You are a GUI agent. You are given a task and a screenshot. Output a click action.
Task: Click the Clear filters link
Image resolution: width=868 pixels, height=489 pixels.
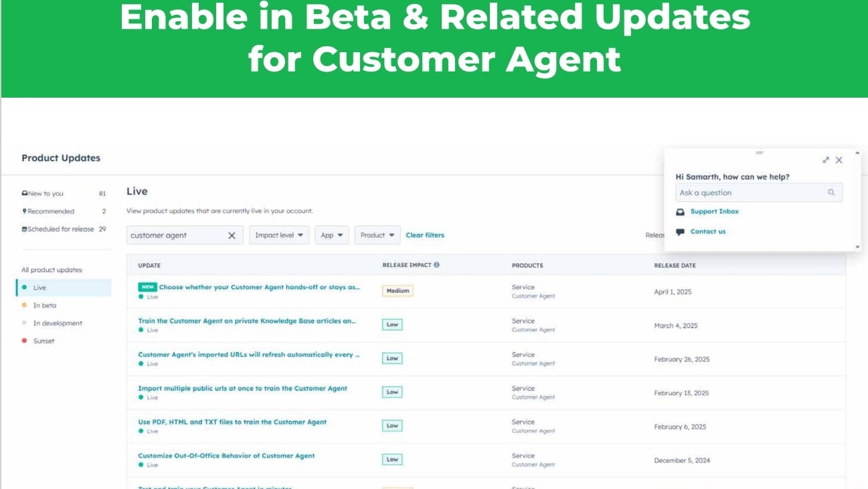pos(425,235)
